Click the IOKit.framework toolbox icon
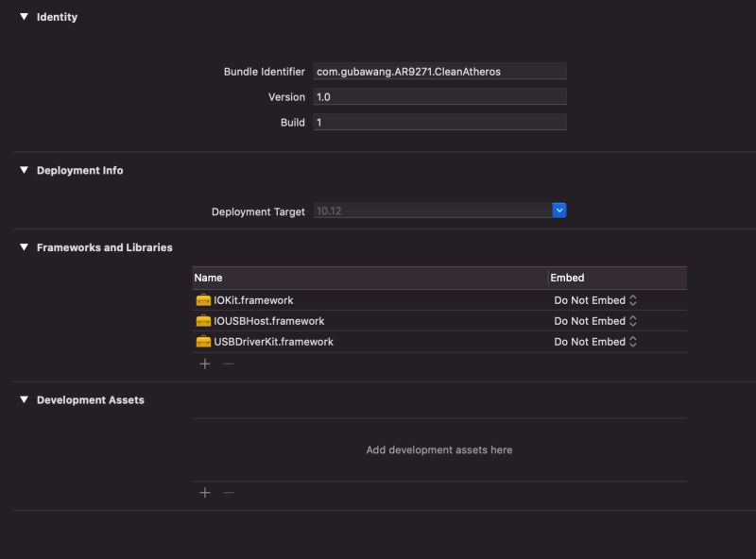The image size is (756, 559). (206, 298)
